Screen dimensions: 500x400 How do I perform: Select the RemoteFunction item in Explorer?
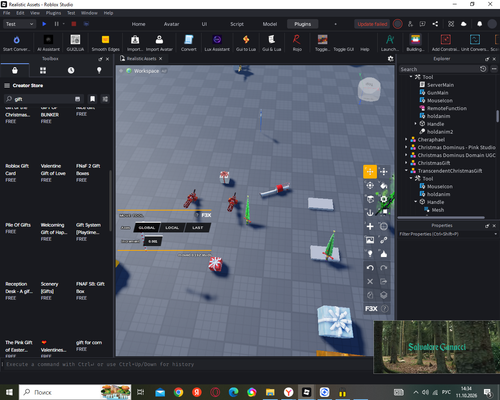coord(447,108)
